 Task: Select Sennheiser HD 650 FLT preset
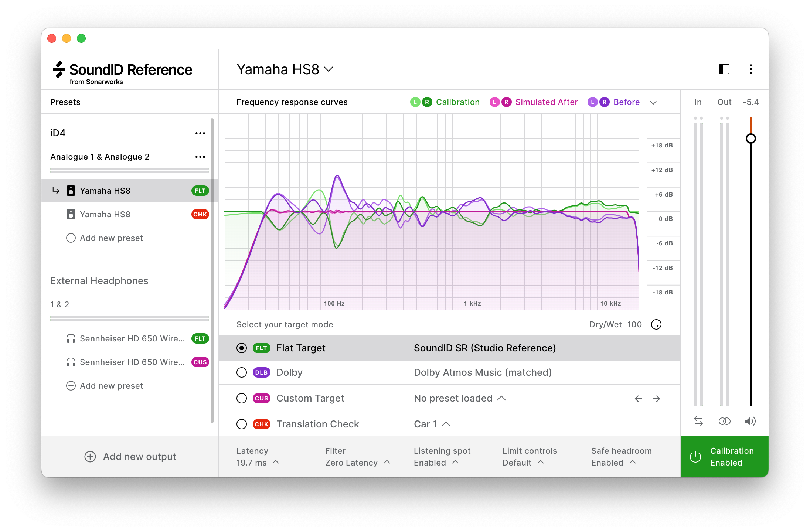[129, 339]
